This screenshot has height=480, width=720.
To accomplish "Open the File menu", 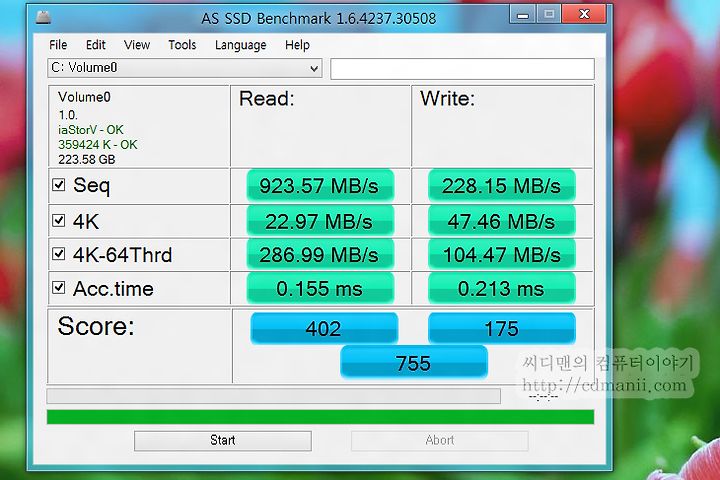I will (x=58, y=45).
